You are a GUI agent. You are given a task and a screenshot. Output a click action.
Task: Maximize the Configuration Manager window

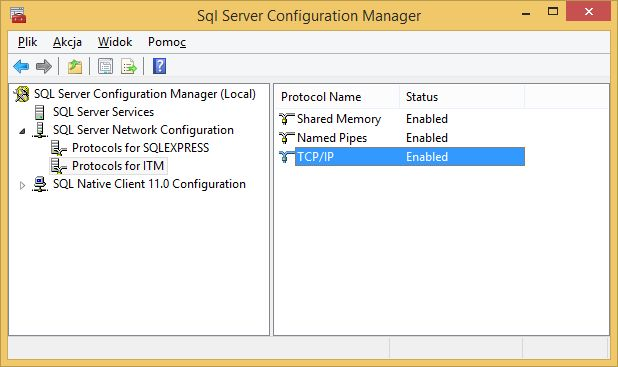[x=553, y=11]
